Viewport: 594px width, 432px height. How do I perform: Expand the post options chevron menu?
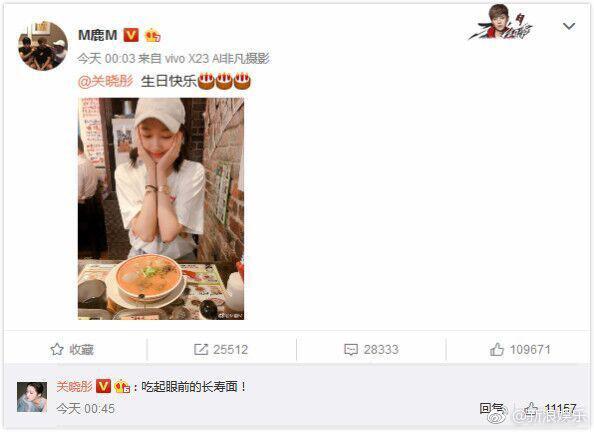coord(569,26)
